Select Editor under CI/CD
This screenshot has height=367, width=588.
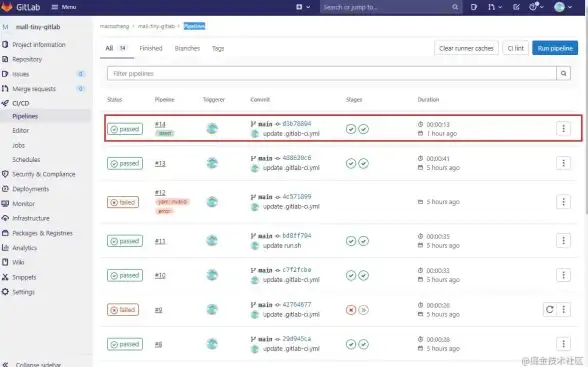click(x=20, y=130)
